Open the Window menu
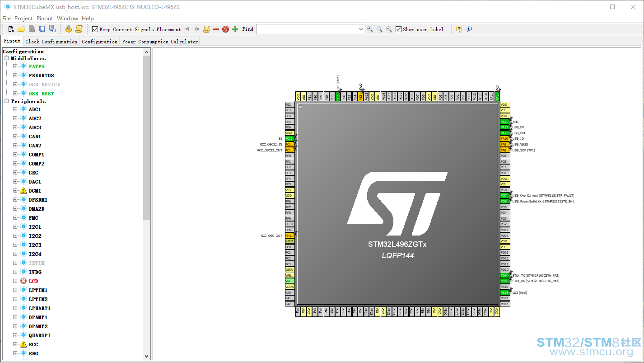This screenshot has height=363, width=644. (68, 19)
